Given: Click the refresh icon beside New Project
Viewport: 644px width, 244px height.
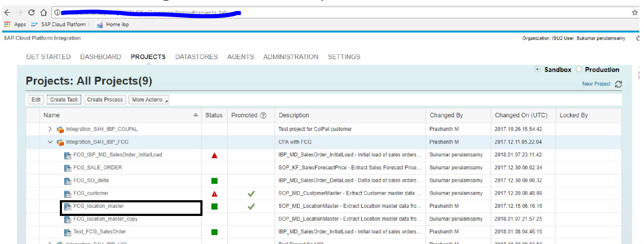Looking at the screenshot, I should tap(618, 84).
